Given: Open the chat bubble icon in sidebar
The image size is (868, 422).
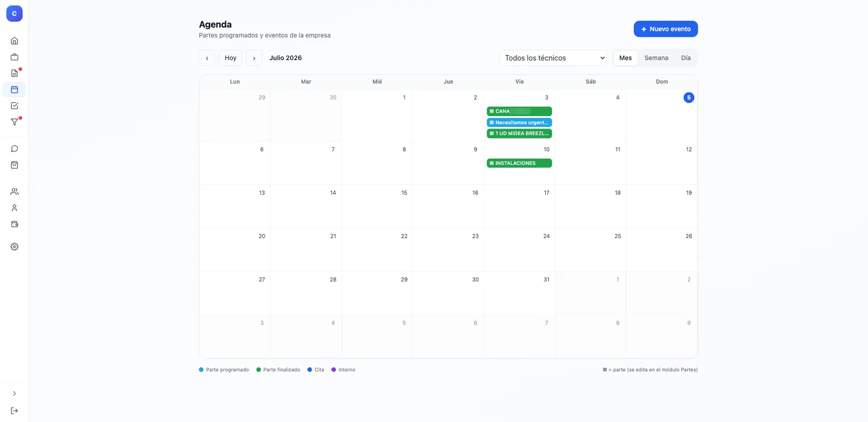Looking at the screenshot, I should coord(15,149).
